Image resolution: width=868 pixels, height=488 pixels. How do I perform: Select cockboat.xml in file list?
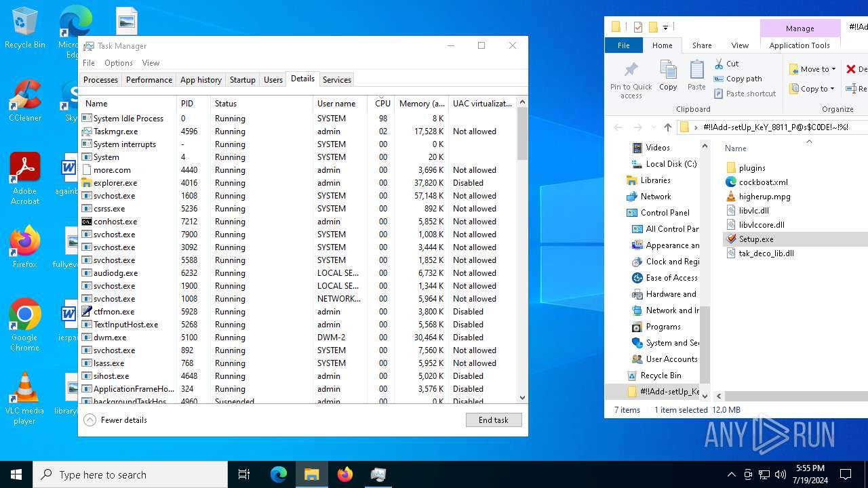pos(763,182)
